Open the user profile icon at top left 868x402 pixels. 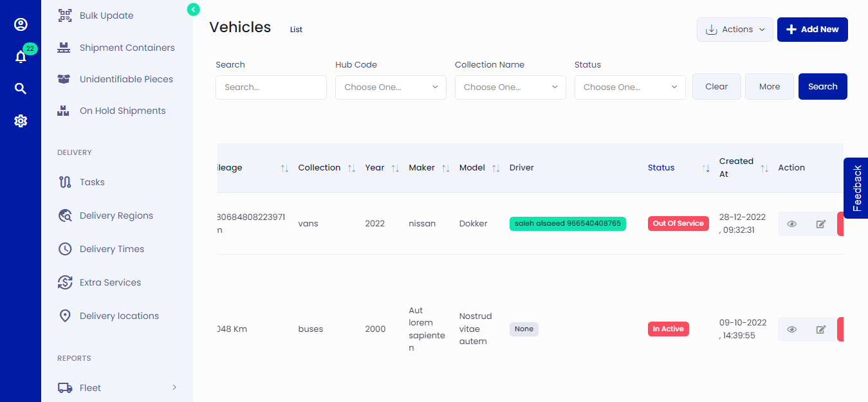click(21, 24)
